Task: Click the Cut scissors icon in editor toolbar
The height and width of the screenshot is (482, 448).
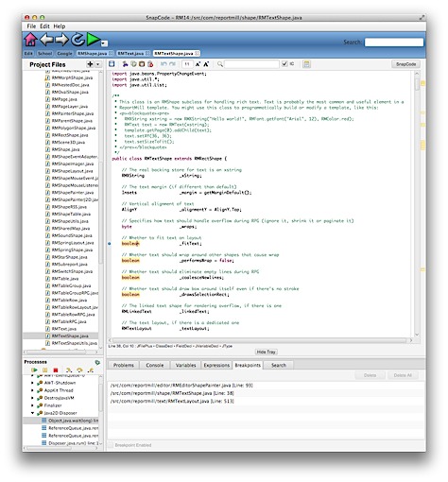Action: coord(125,64)
